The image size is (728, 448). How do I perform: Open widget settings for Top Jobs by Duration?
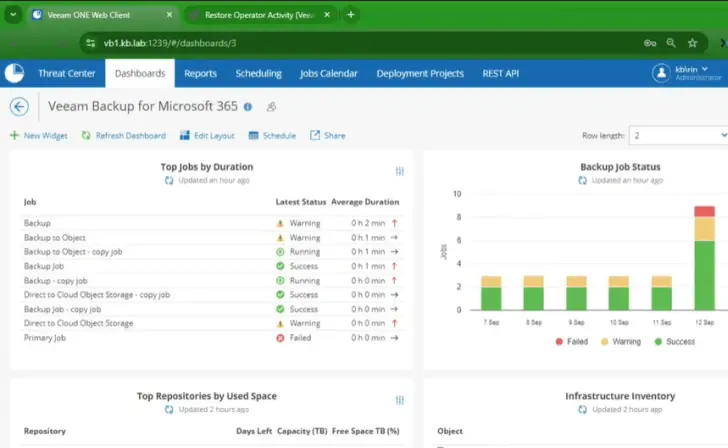coord(400,171)
